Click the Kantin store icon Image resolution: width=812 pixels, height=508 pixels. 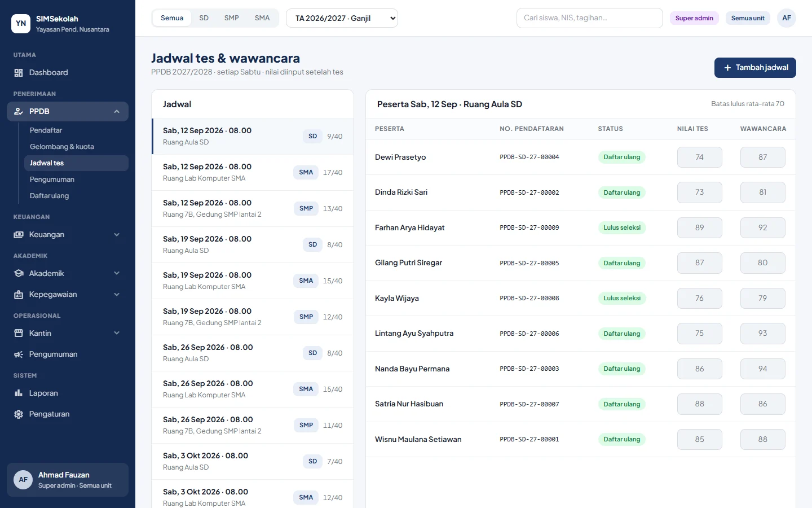click(x=19, y=334)
